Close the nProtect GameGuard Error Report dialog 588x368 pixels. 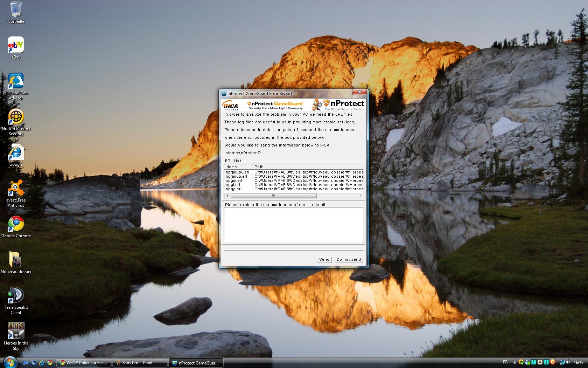(x=359, y=92)
